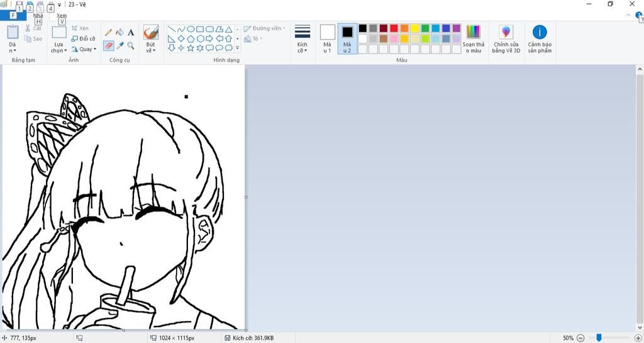Open Chỉnh sửa bằng Vẽ 3D
This screenshot has height=343, width=644.
(x=506, y=39)
